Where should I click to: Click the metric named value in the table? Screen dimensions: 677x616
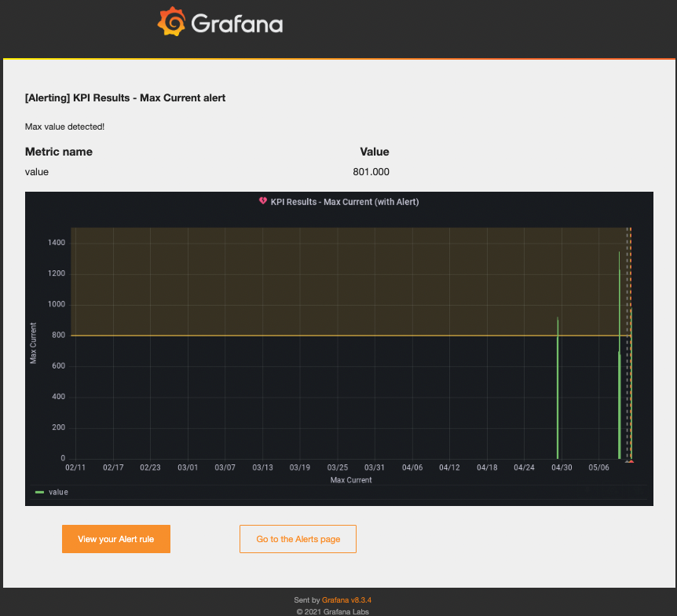tap(36, 171)
